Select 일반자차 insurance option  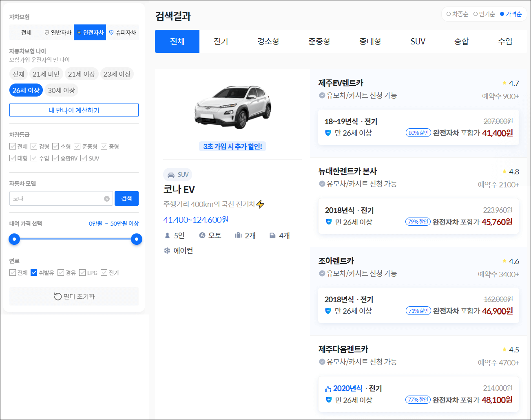point(58,33)
